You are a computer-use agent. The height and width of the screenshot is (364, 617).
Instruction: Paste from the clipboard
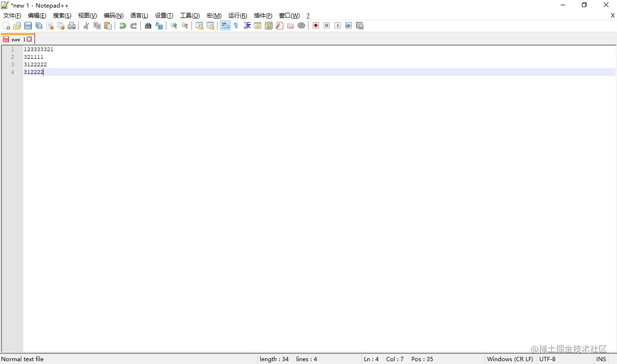coord(108,25)
